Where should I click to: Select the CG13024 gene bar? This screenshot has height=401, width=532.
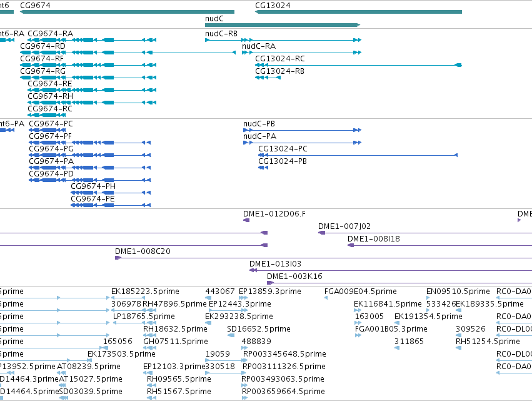point(358,12)
